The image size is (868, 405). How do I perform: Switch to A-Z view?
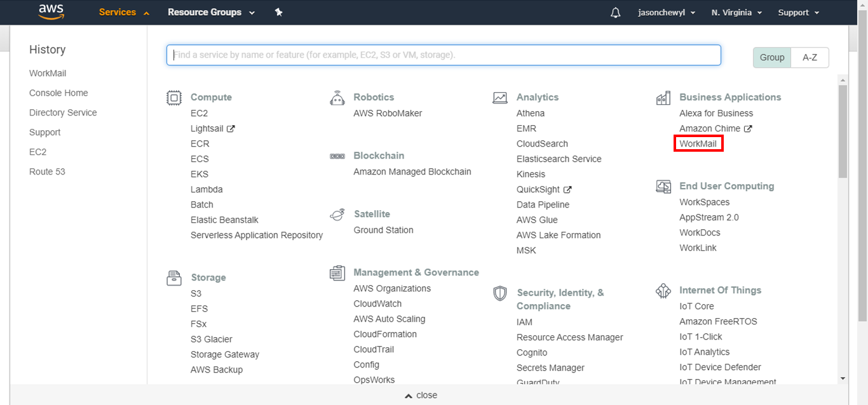[x=810, y=57]
